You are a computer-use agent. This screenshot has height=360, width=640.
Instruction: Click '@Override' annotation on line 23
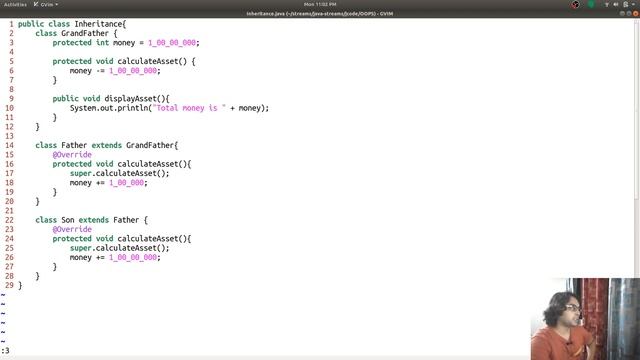[x=72, y=229]
